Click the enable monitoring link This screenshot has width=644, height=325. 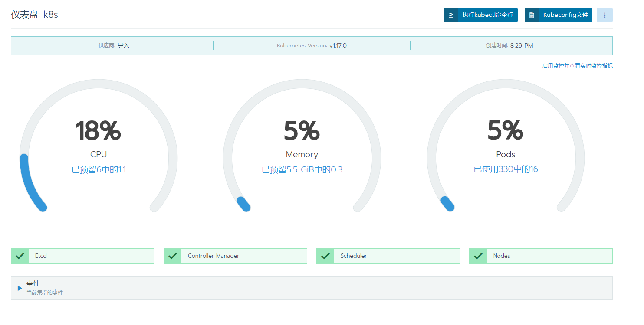coord(577,66)
